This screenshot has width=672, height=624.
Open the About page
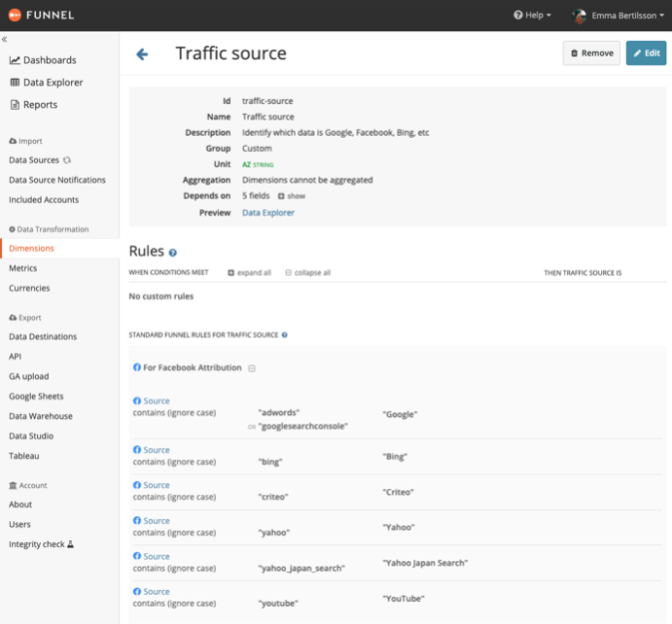tap(20, 504)
